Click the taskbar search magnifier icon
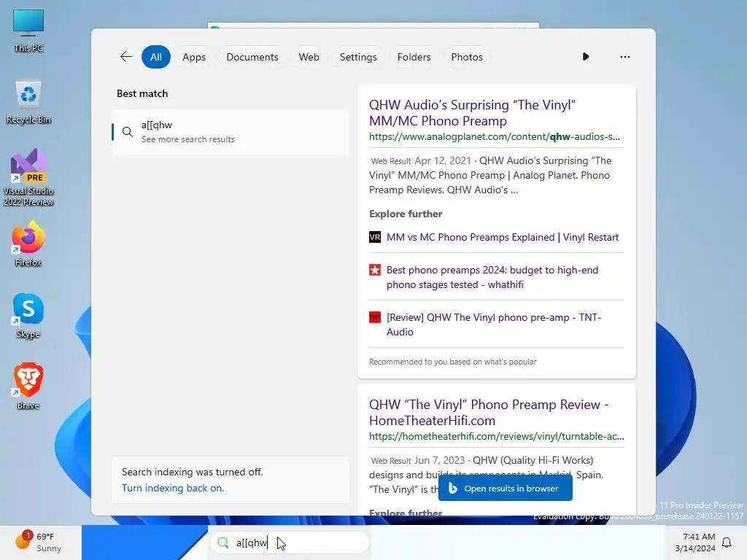This screenshot has height=560, width=747. 223,542
